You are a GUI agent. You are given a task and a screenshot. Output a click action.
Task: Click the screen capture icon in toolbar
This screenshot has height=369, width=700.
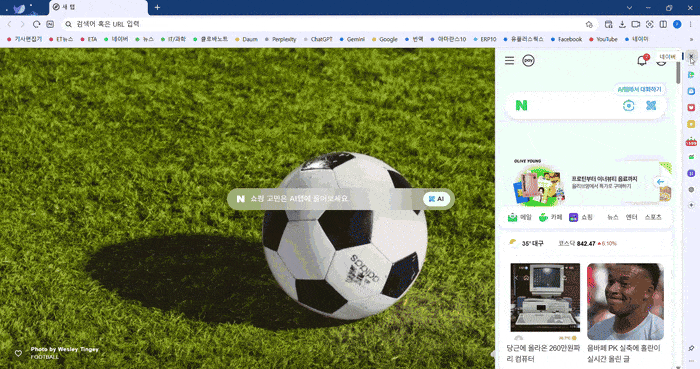point(650,24)
